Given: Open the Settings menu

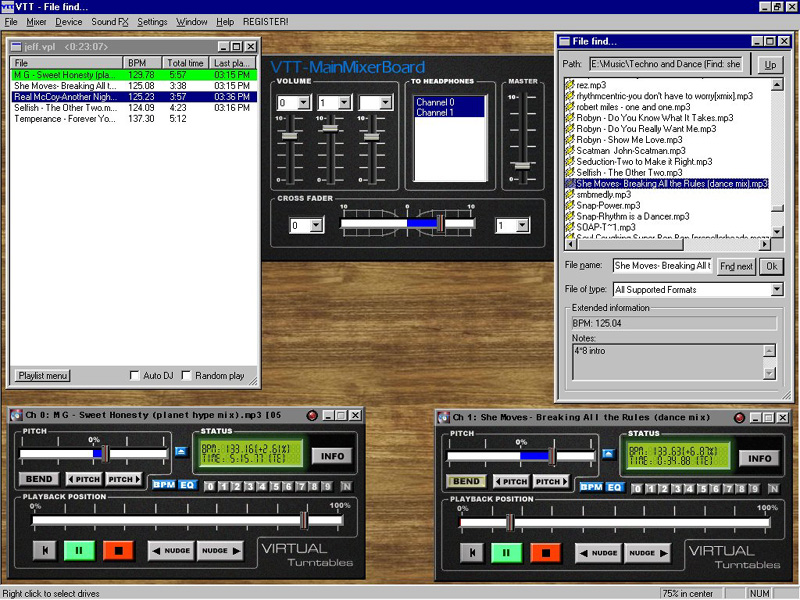Looking at the screenshot, I should [x=152, y=22].
